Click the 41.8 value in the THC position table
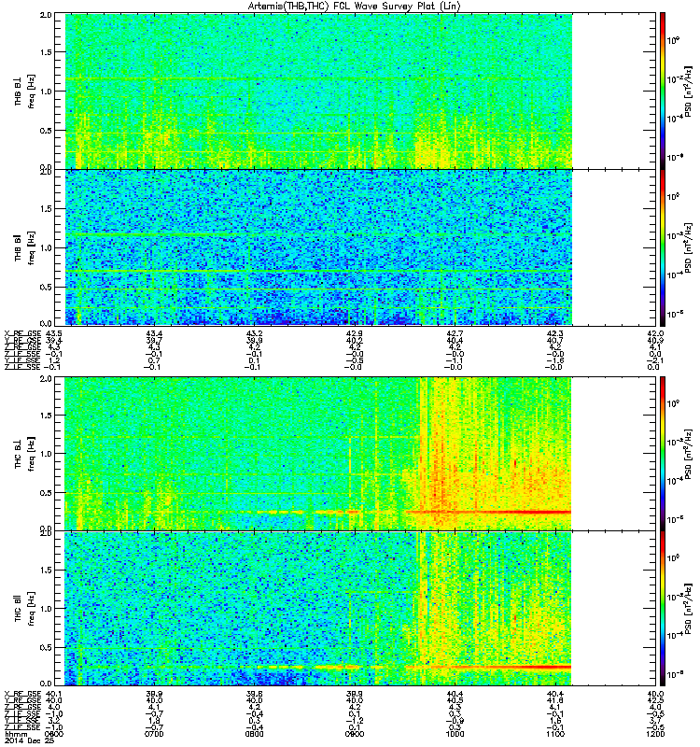The height and width of the screenshot is (747, 700). point(555,700)
